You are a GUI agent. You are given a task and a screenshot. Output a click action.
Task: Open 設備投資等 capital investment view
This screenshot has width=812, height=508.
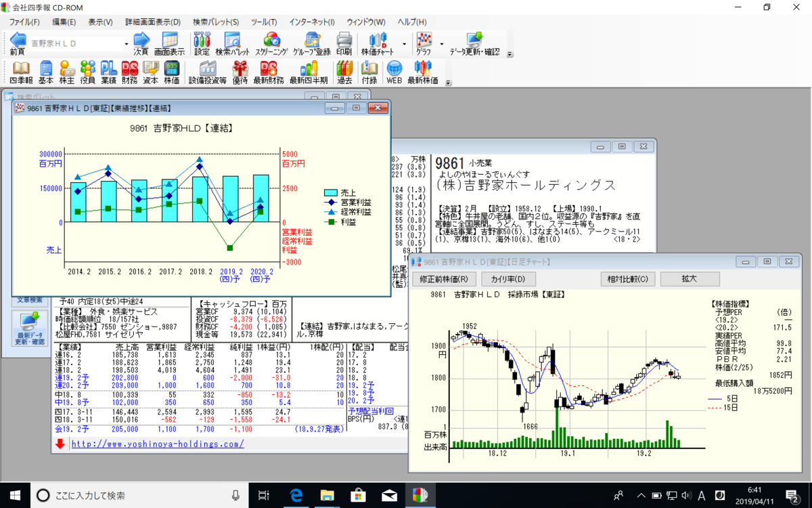(x=207, y=72)
